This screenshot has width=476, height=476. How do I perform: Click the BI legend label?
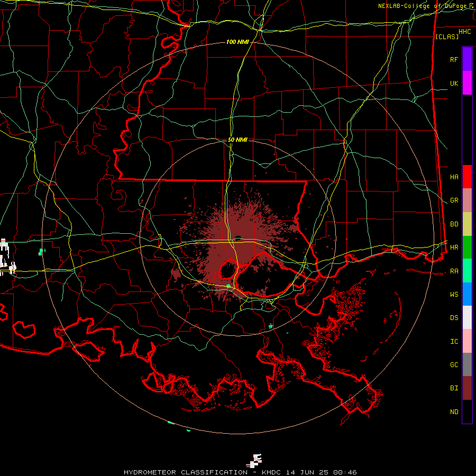454,388
